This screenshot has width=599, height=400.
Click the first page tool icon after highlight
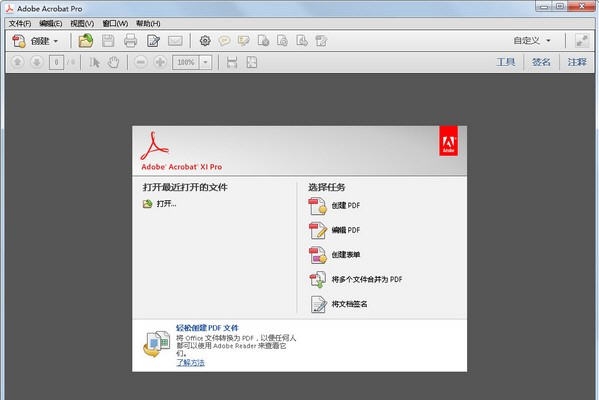(x=263, y=41)
